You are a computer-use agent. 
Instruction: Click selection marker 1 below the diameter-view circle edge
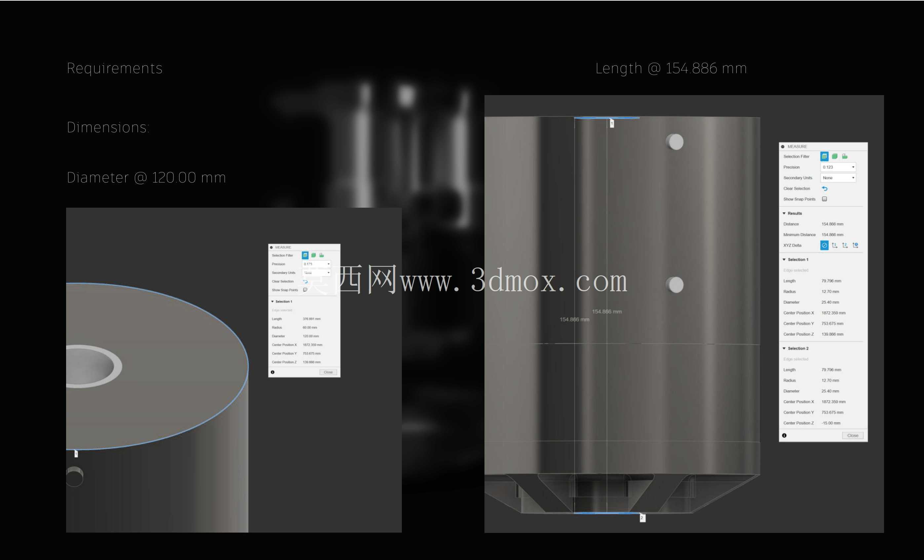(76, 454)
